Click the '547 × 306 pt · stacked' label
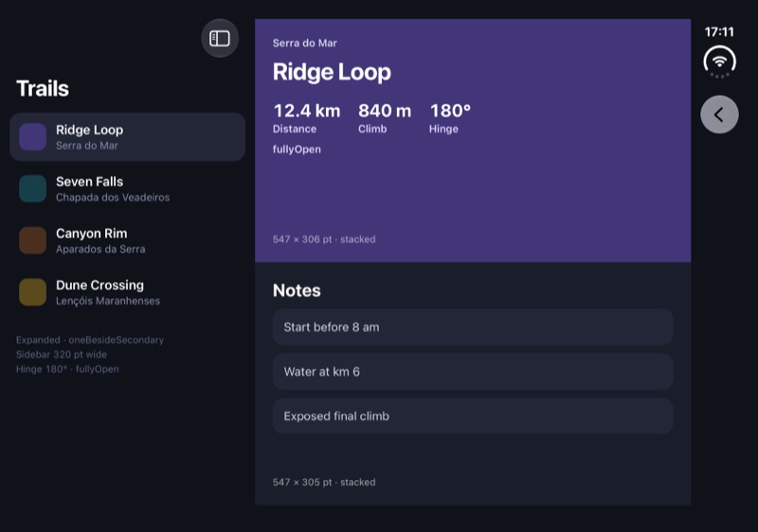This screenshot has width=758, height=532. coord(324,239)
